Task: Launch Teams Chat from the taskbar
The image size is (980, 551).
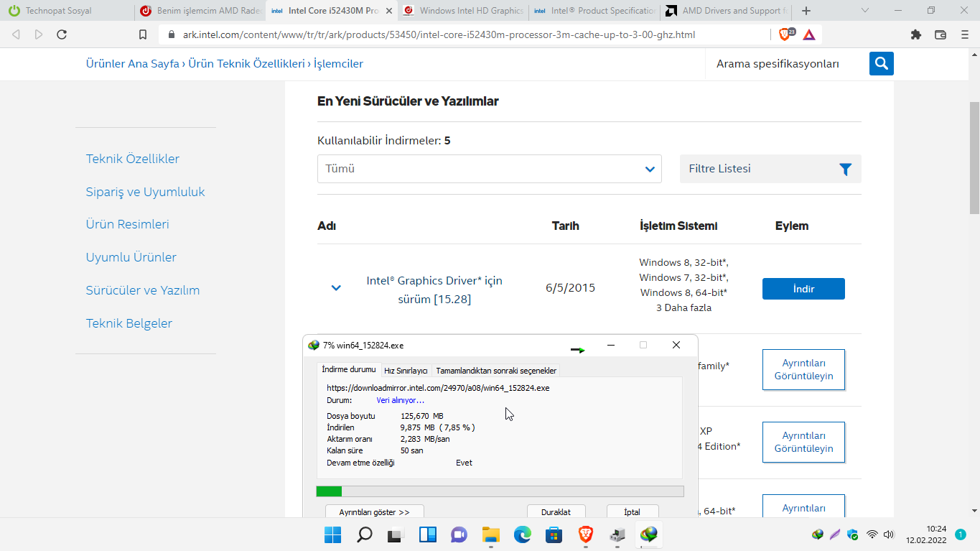Action: point(459,534)
